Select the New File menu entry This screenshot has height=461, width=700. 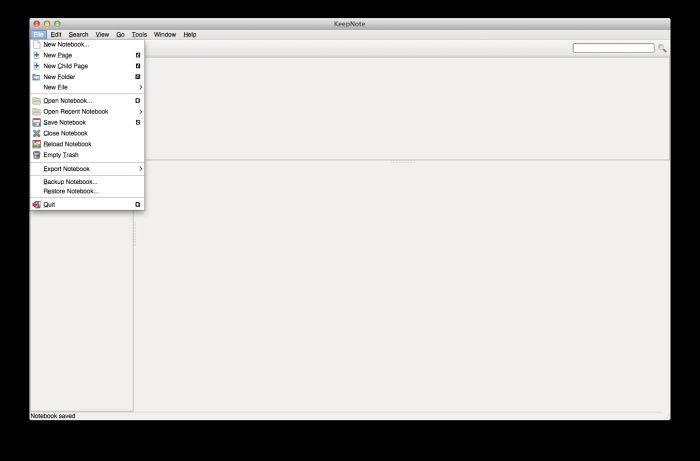[x=87, y=87]
